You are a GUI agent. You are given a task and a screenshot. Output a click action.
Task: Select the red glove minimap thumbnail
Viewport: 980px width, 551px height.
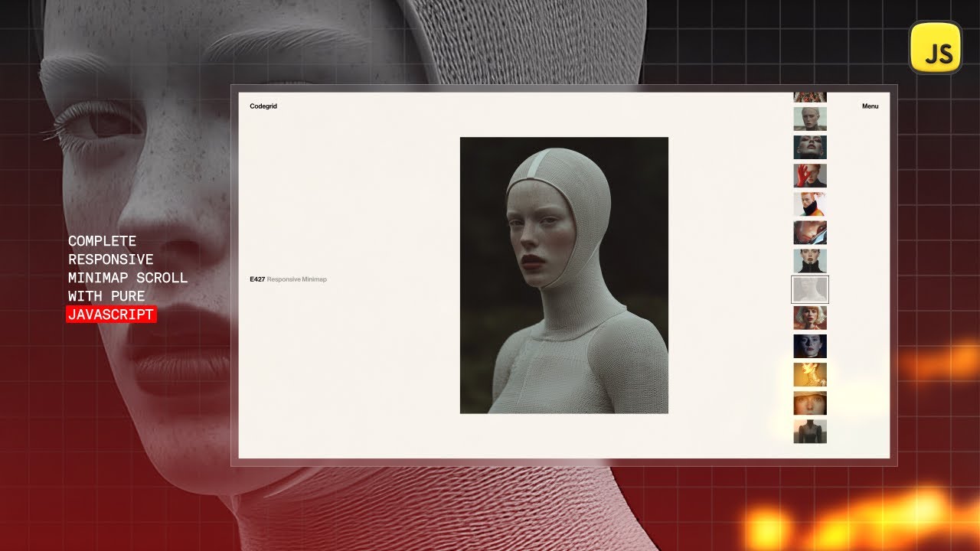[810, 176]
